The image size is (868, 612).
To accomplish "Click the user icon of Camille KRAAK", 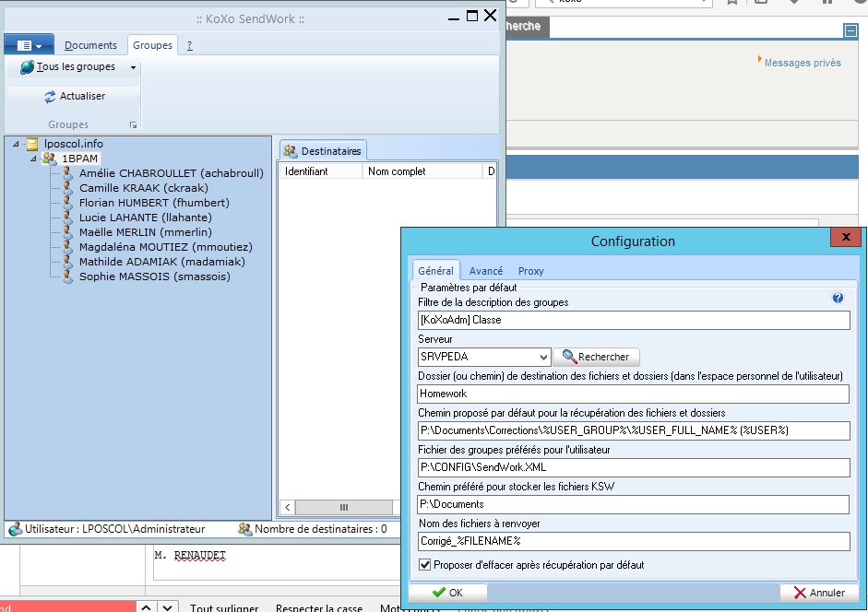I will (67, 188).
